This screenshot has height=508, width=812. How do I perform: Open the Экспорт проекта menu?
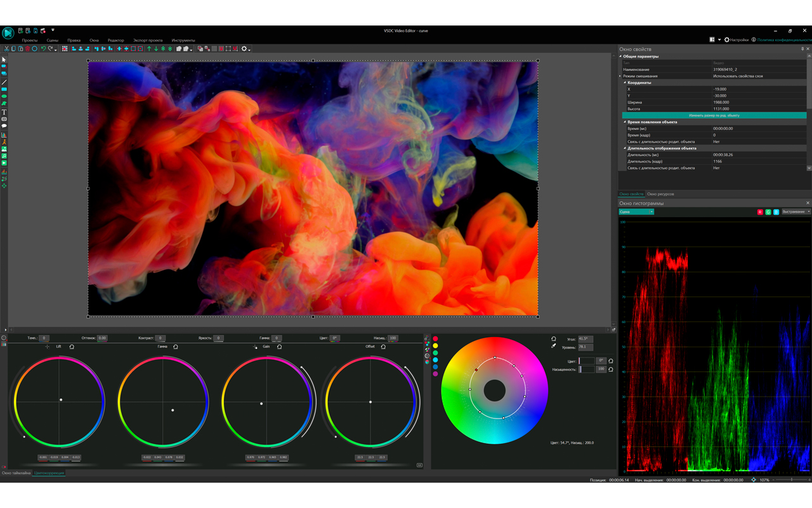point(148,40)
